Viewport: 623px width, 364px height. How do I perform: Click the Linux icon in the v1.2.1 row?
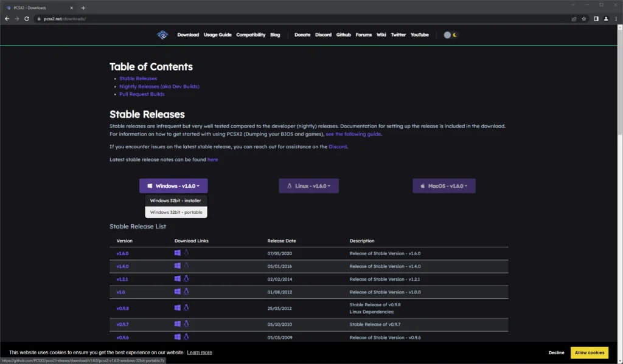[186, 279]
